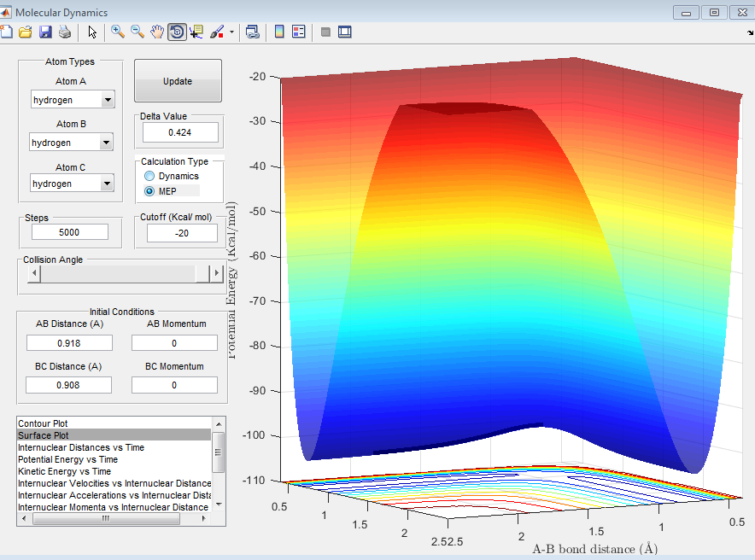The height and width of the screenshot is (560, 755).
Task: Open file with the folder icon
Action: point(25,32)
